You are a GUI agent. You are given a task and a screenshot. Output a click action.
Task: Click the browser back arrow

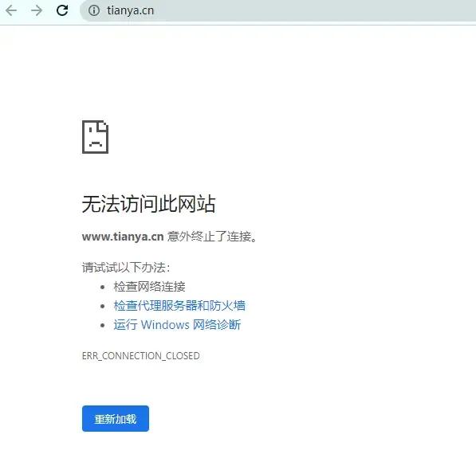coord(11,10)
